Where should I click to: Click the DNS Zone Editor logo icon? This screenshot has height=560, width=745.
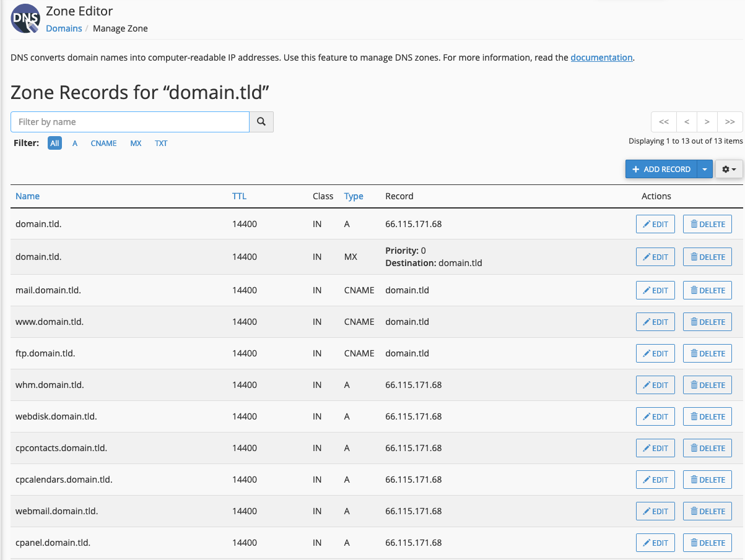pos(25,19)
